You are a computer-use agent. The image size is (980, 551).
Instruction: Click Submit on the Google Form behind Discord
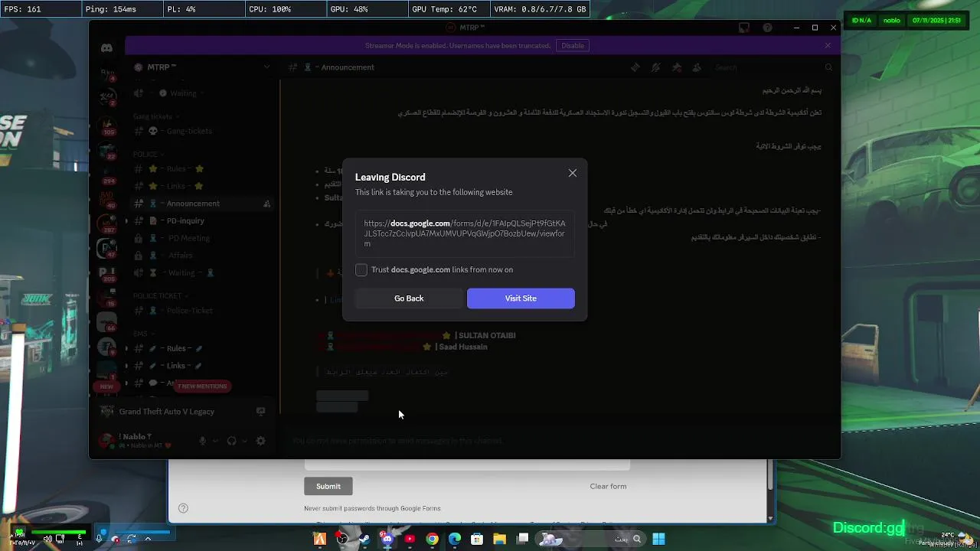click(328, 486)
